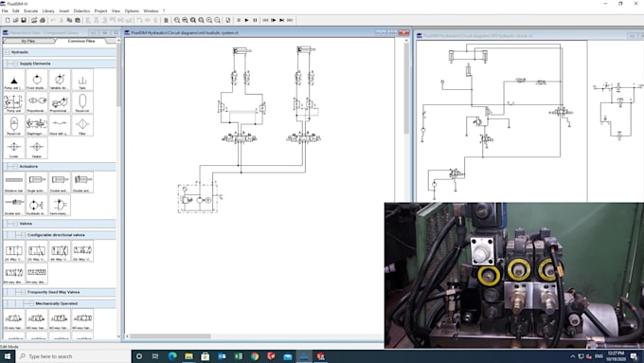This screenshot has height=363, width=644.
Task: Collapse Frequently Used Way Valves group
Action: click(x=23, y=292)
